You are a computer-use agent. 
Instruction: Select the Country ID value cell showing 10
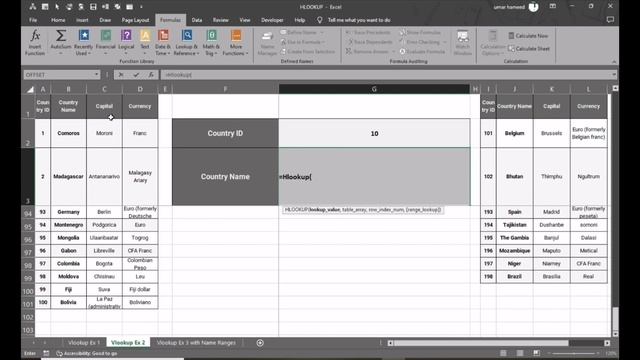tap(374, 133)
